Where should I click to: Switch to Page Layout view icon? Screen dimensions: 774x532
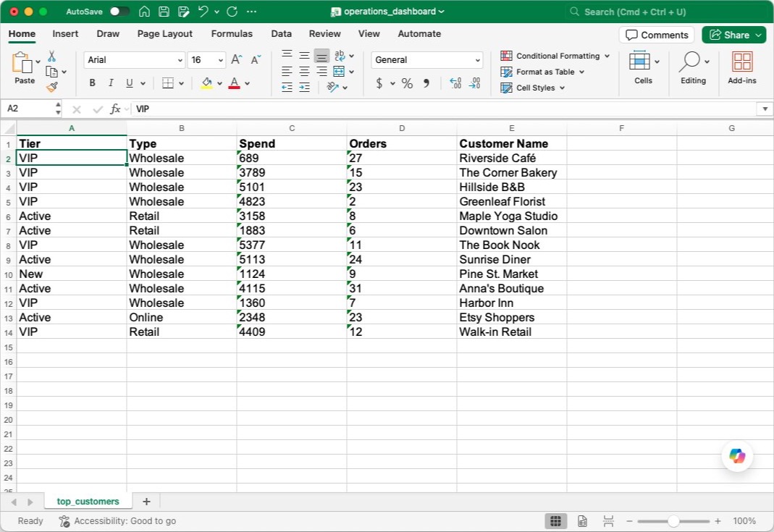point(582,520)
